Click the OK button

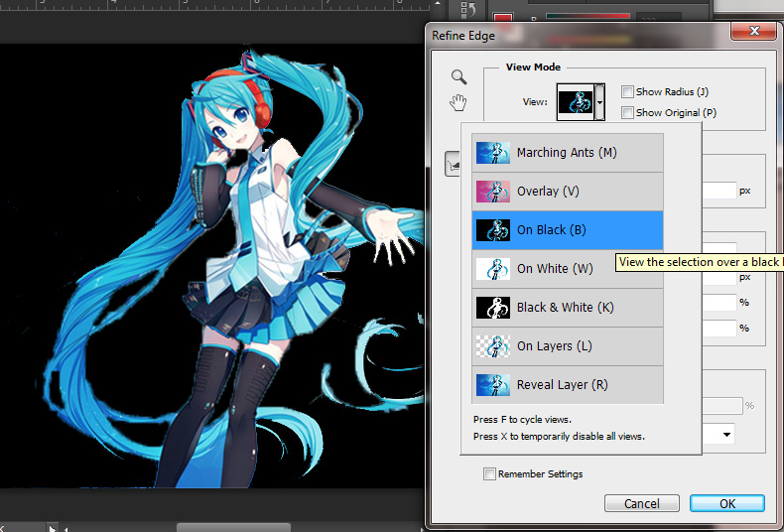[727, 503]
